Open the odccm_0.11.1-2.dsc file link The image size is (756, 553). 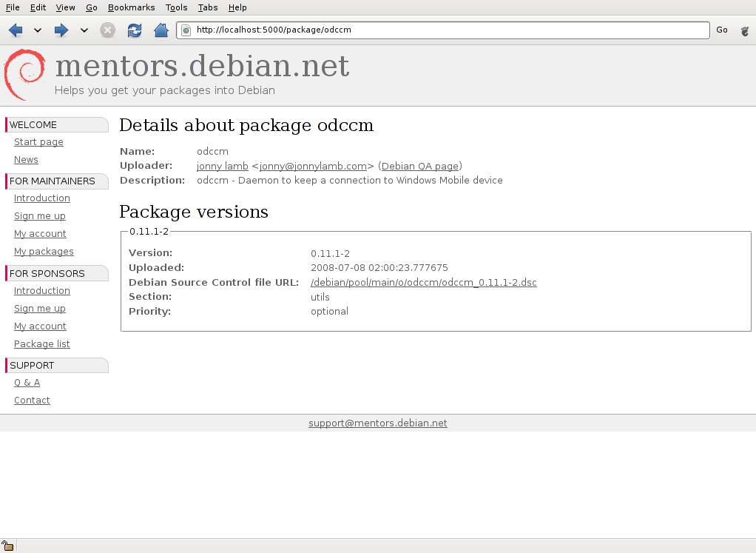(424, 282)
